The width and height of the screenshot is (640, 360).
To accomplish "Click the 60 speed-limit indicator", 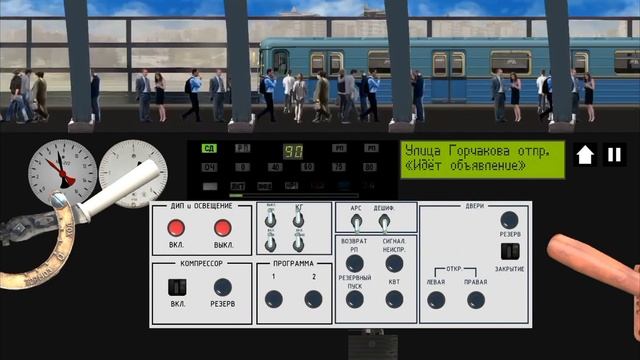I will (x=307, y=167).
